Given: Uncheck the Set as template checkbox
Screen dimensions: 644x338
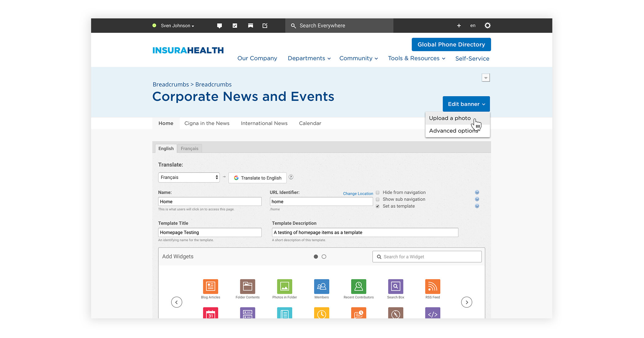Looking at the screenshot, I should tap(378, 206).
